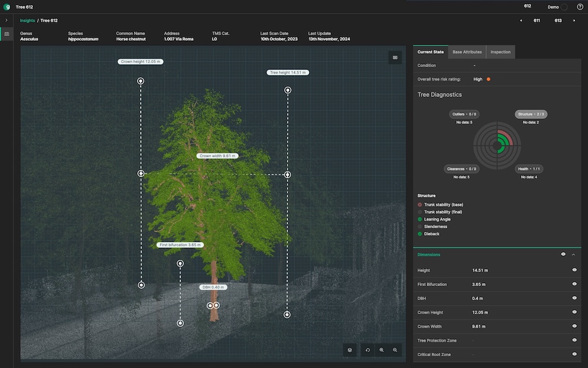
Task: Click the Crown width 9.61 m label
Action: pos(218,156)
